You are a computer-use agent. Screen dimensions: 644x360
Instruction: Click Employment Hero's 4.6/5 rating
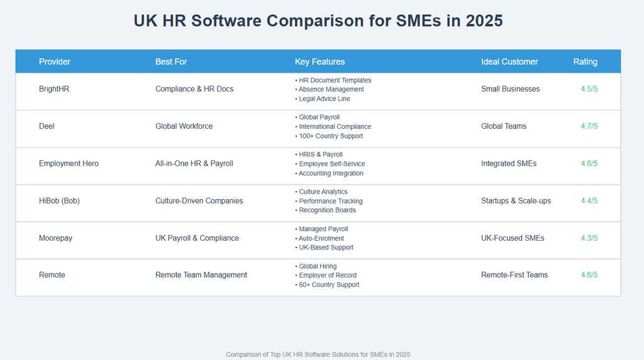(x=589, y=163)
